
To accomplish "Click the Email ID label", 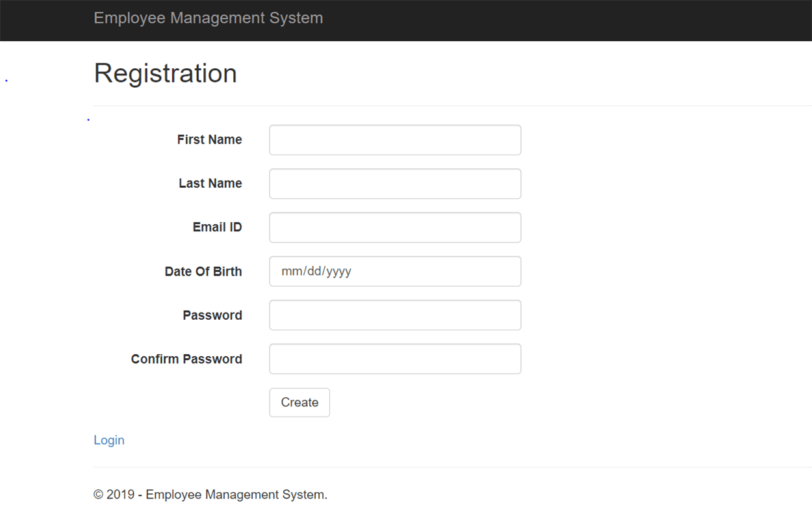I will click(217, 227).
